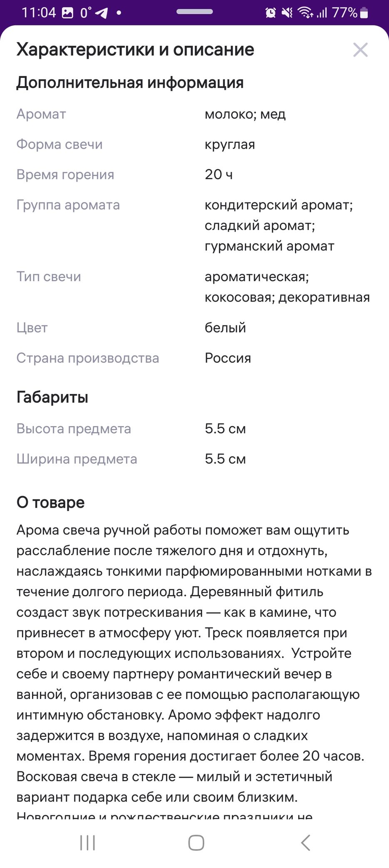Screen dimensions: 389x868
Task: Tap the Android home button
Action: pyautogui.click(x=196, y=843)
